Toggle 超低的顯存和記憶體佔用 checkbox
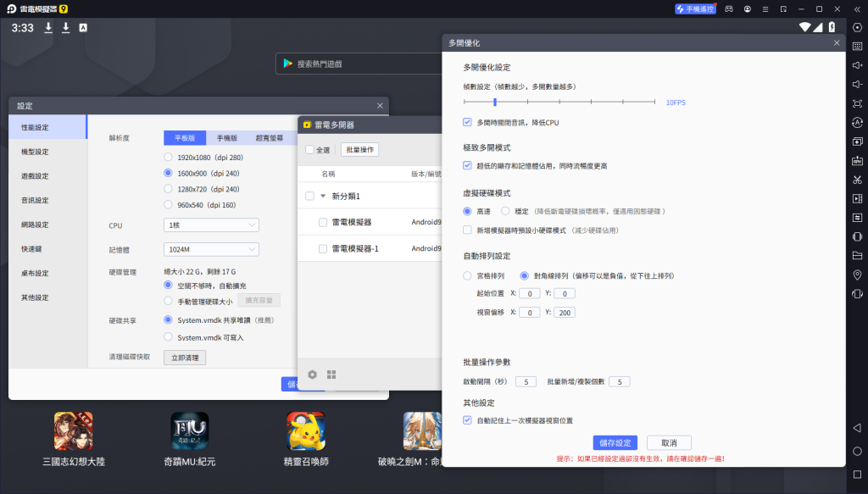The height and width of the screenshot is (494, 868). click(x=467, y=165)
